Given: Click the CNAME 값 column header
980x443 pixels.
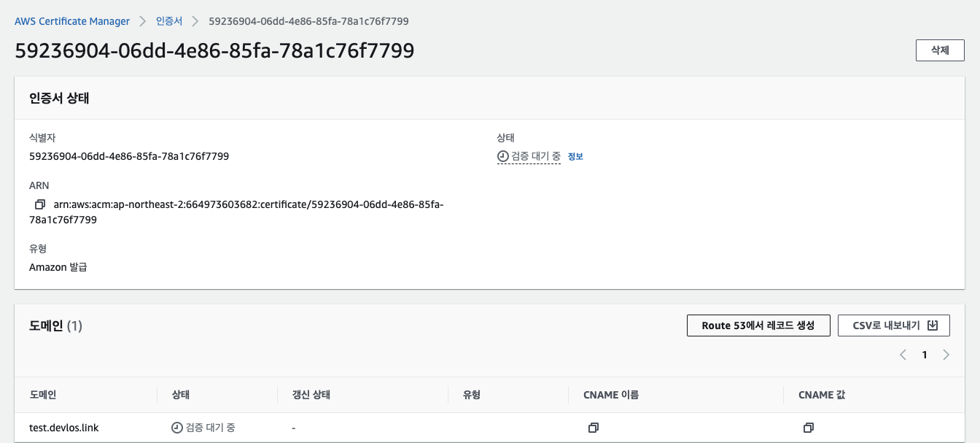Looking at the screenshot, I should [x=822, y=395].
